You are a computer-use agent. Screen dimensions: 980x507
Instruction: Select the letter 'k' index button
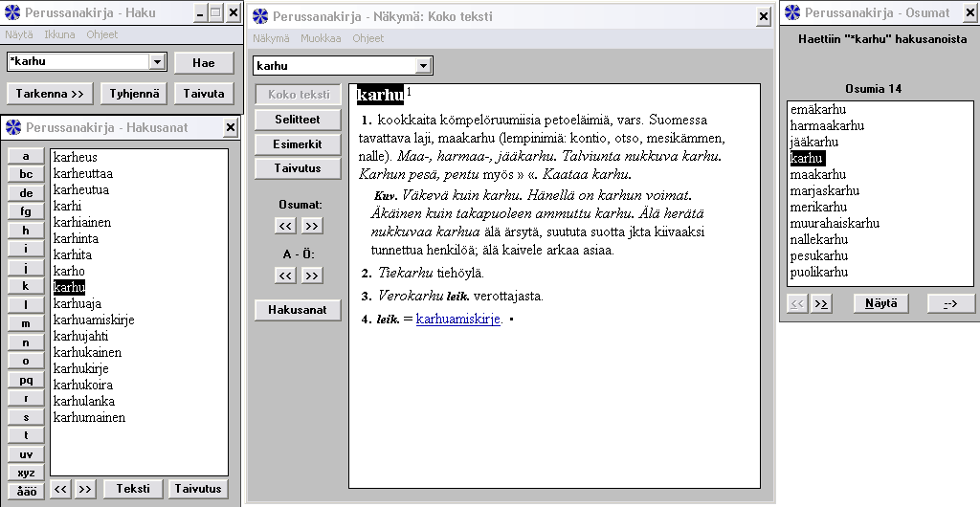click(26, 286)
